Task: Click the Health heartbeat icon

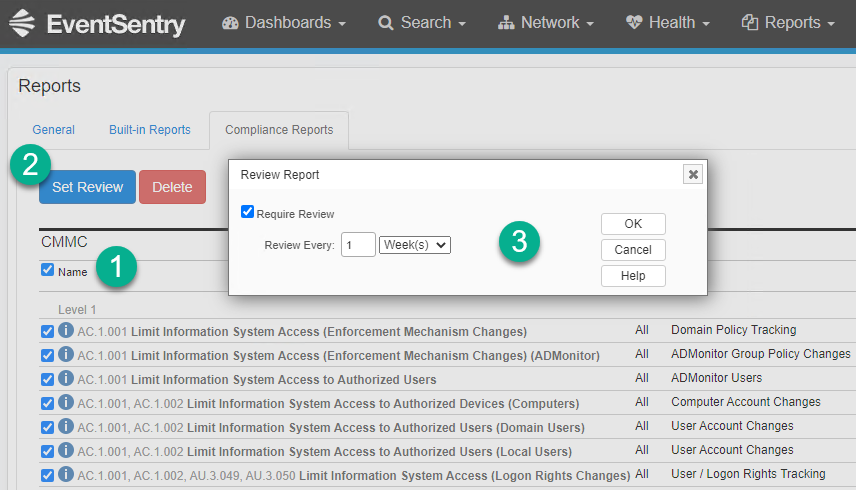Action: [x=634, y=23]
